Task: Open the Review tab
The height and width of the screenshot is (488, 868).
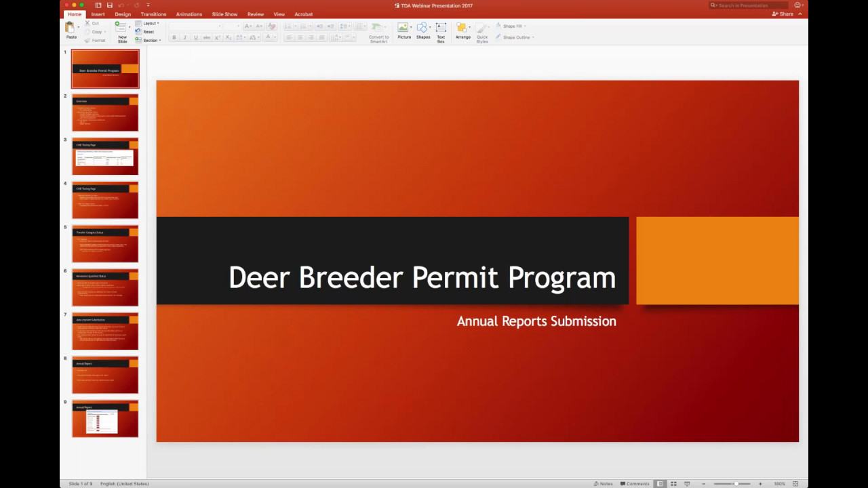Action: click(x=256, y=14)
